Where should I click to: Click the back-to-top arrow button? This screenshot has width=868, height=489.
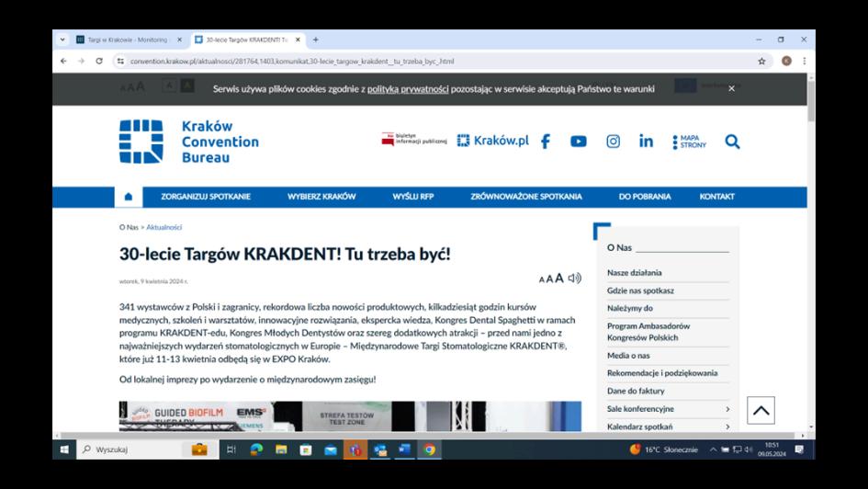pyautogui.click(x=761, y=410)
